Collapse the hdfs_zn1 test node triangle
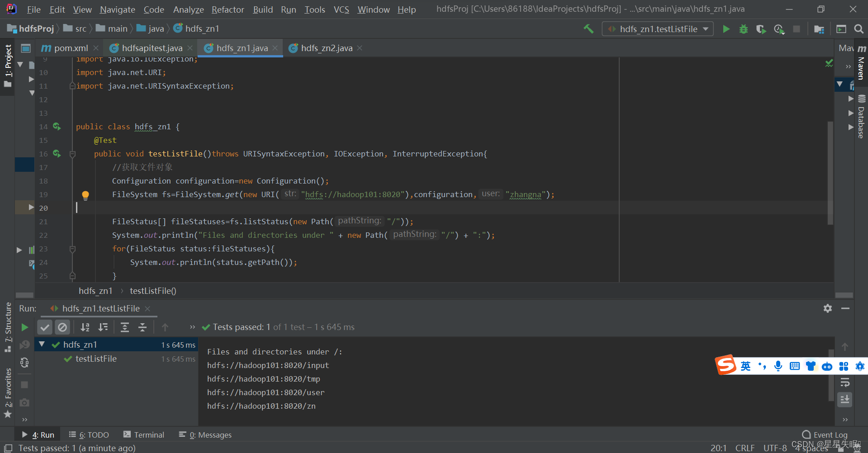868x453 pixels. (x=42, y=344)
